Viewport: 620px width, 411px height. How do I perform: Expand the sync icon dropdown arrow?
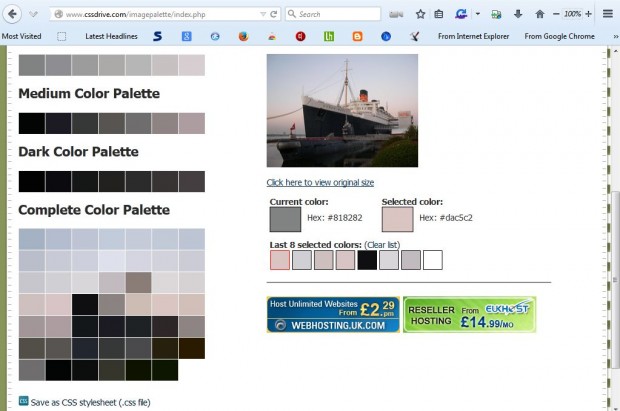478,14
